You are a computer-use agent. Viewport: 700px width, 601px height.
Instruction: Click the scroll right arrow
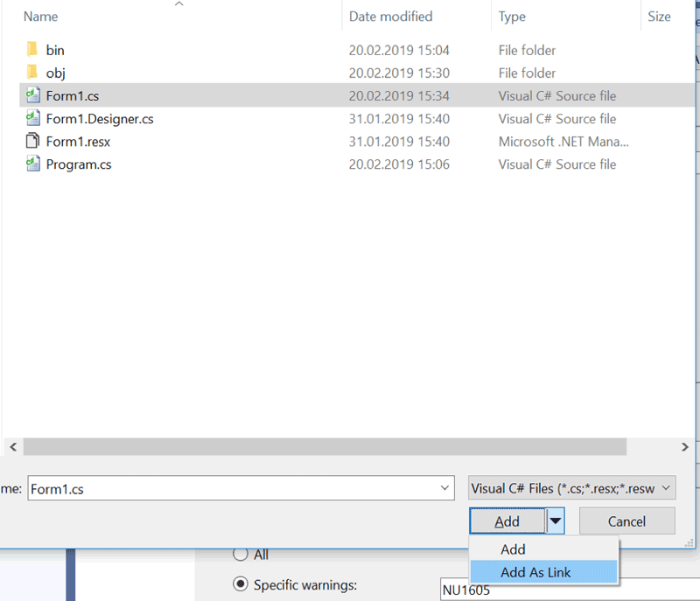(x=685, y=447)
